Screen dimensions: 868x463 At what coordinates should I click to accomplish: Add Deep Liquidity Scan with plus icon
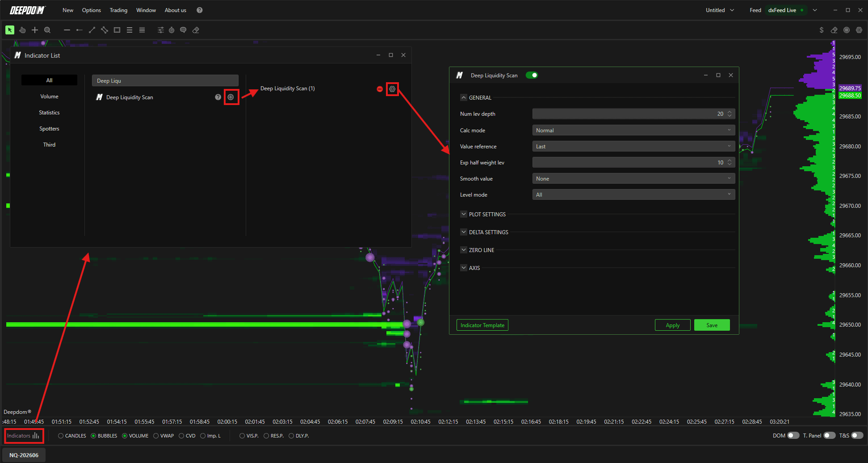click(x=231, y=97)
